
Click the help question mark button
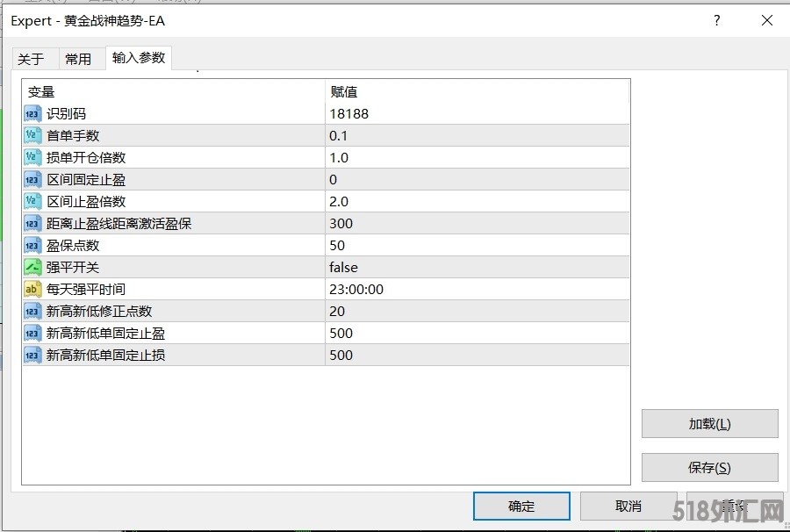[717, 21]
